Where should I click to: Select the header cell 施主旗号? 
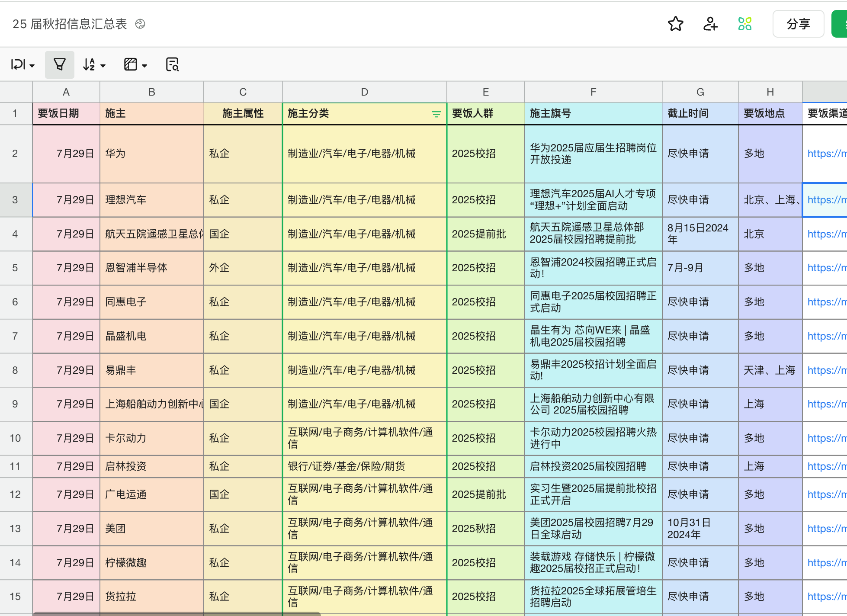coord(593,114)
